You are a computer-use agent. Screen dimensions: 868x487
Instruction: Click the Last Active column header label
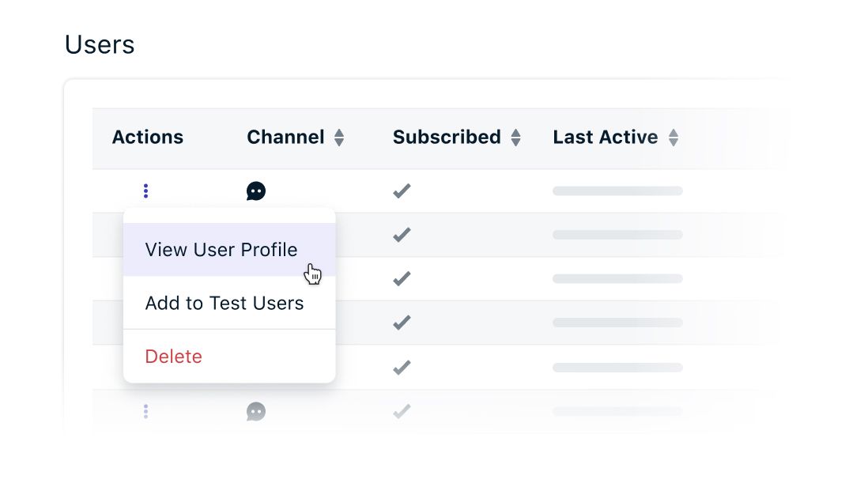click(x=606, y=138)
